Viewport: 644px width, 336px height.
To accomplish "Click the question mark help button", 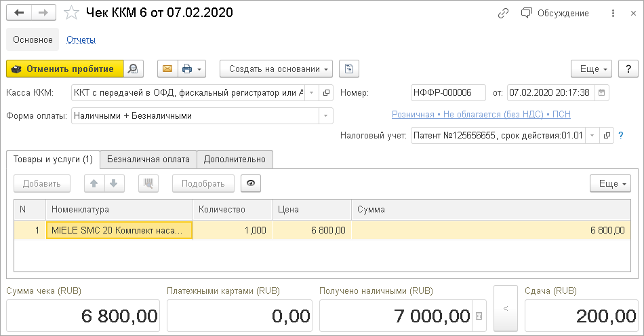I will tap(628, 69).
